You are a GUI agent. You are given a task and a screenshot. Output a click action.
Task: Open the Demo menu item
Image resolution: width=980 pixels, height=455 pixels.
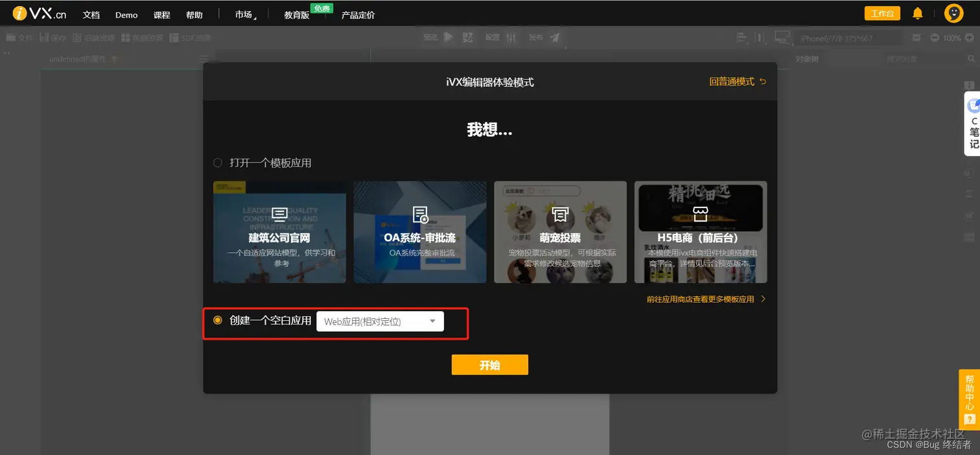coord(126,15)
